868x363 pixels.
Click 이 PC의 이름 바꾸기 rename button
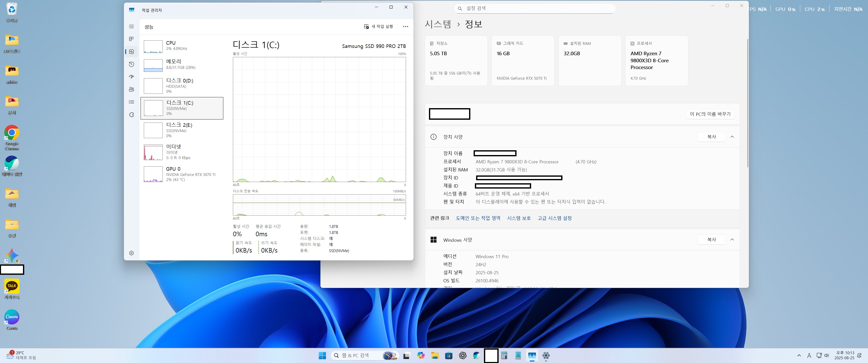tap(710, 114)
